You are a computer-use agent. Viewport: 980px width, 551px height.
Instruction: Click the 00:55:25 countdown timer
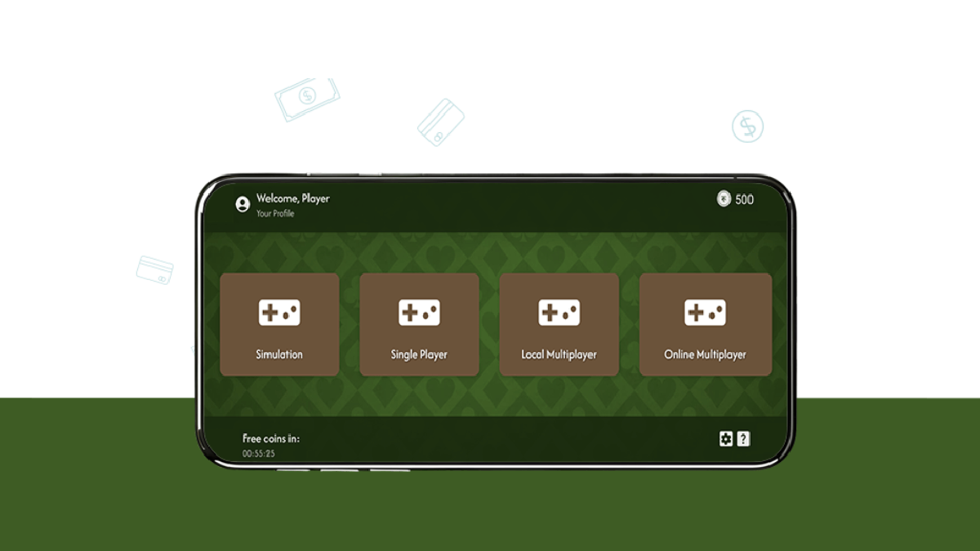pos(258,453)
